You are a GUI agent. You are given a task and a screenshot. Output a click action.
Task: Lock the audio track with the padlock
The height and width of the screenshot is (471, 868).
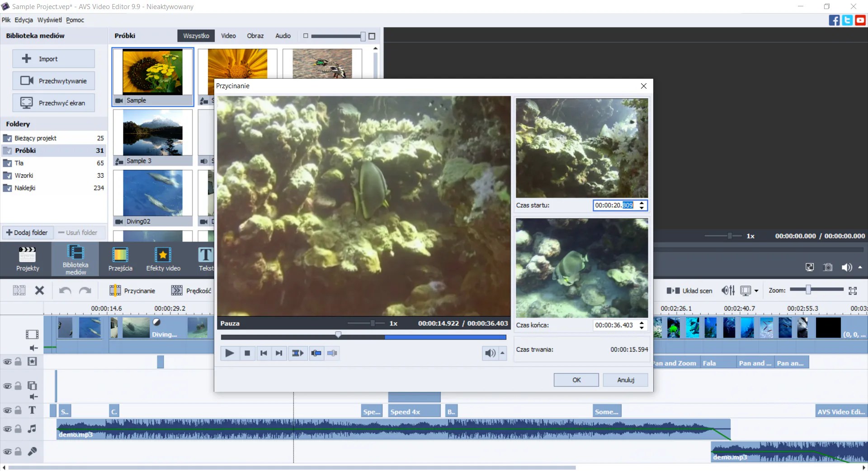point(18,429)
